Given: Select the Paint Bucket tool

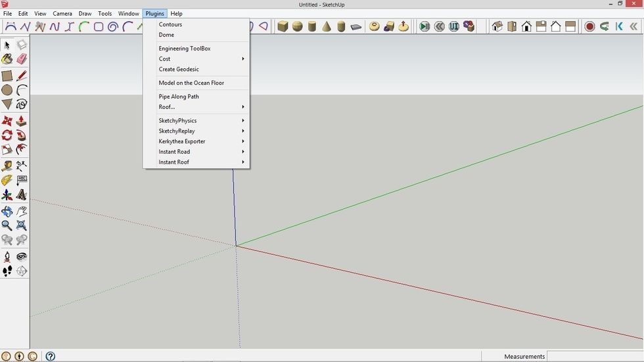Looking at the screenshot, I should pyautogui.click(x=7, y=59).
